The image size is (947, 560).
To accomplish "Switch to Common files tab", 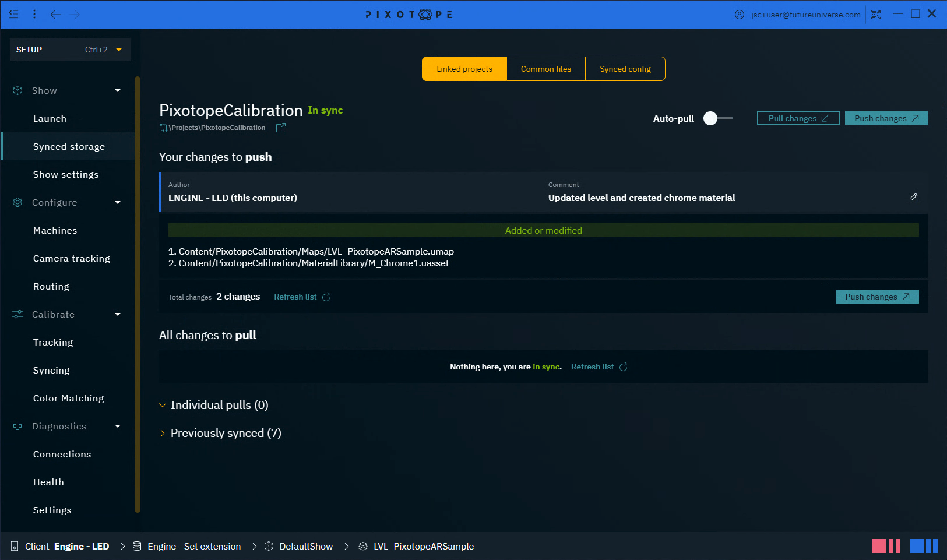I will point(546,69).
